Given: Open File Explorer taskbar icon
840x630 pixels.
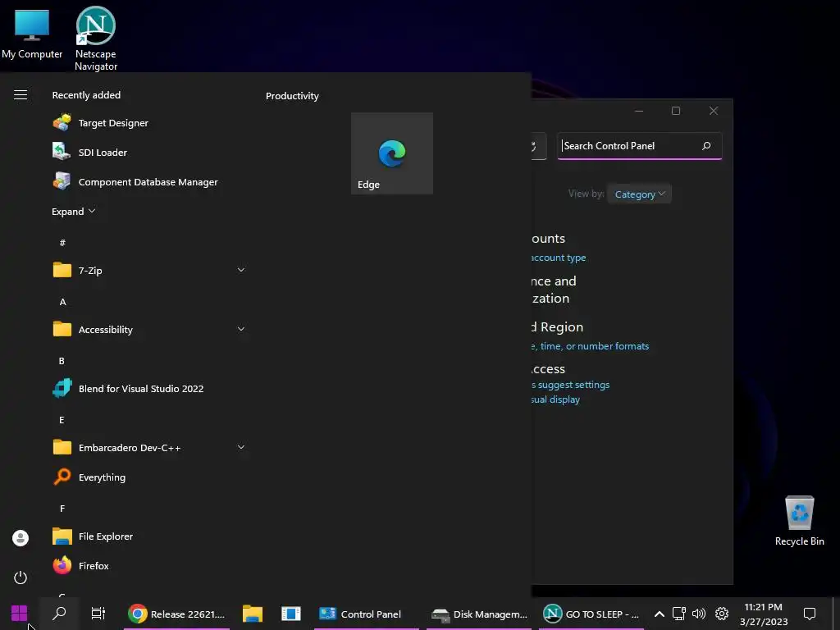Looking at the screenshot, I should point(253,614).
